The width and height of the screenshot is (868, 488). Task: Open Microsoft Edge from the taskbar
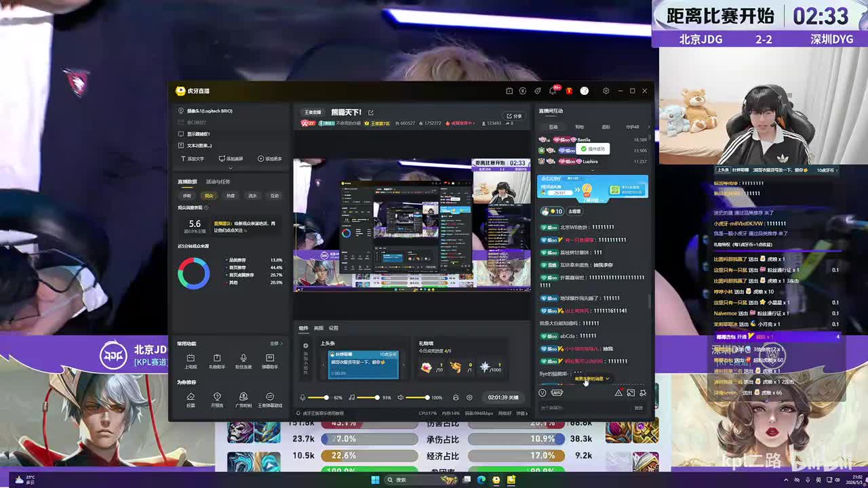[481, 480]
